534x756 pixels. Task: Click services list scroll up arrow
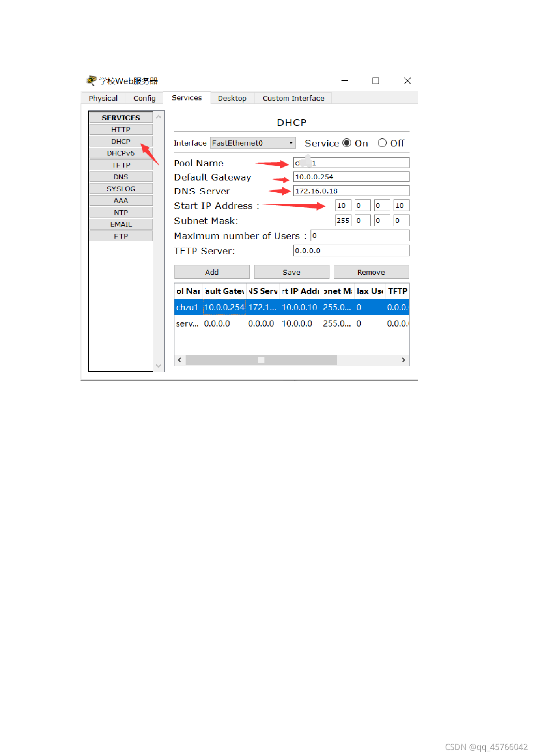pyautogui.click(x=158, y=117)
